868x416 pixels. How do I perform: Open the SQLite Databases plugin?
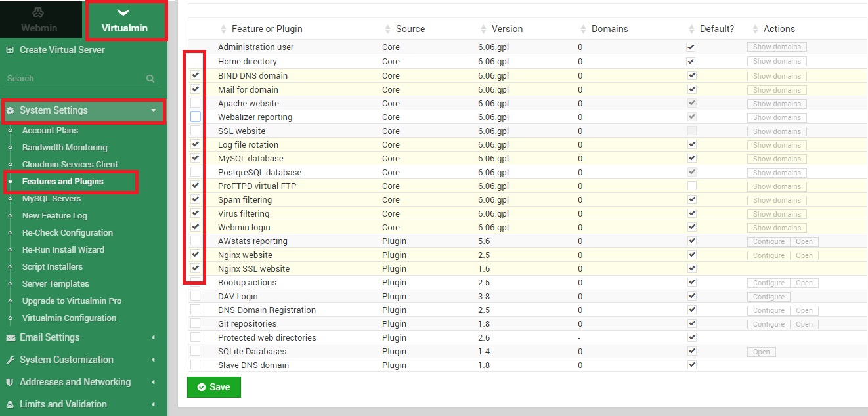[762, 352]
